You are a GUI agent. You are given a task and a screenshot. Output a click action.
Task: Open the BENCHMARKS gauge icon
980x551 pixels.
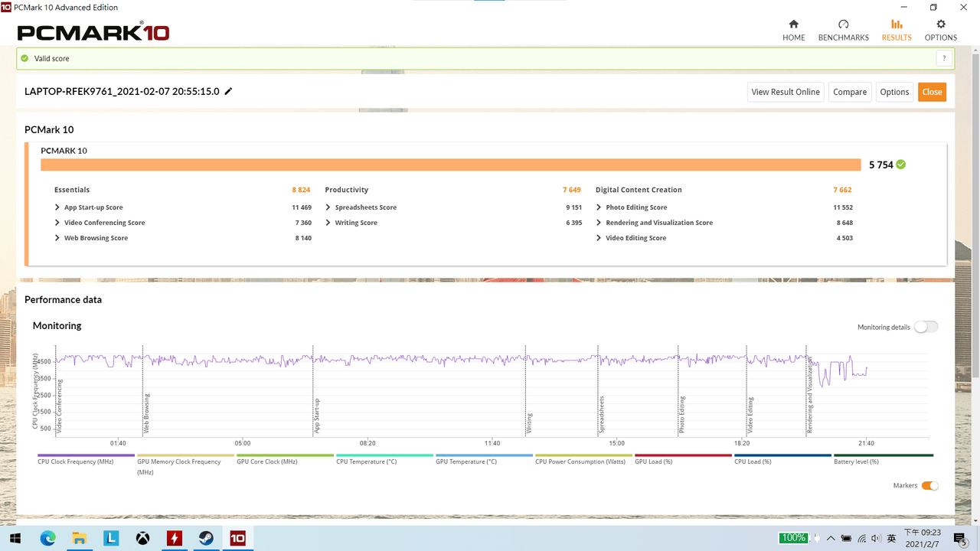coord(844,24)
